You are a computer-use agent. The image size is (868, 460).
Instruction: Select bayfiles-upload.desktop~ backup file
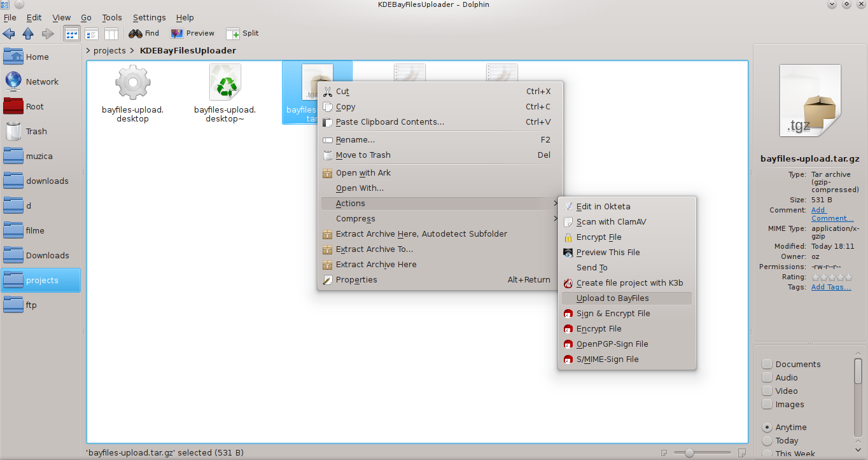[225, 94]
